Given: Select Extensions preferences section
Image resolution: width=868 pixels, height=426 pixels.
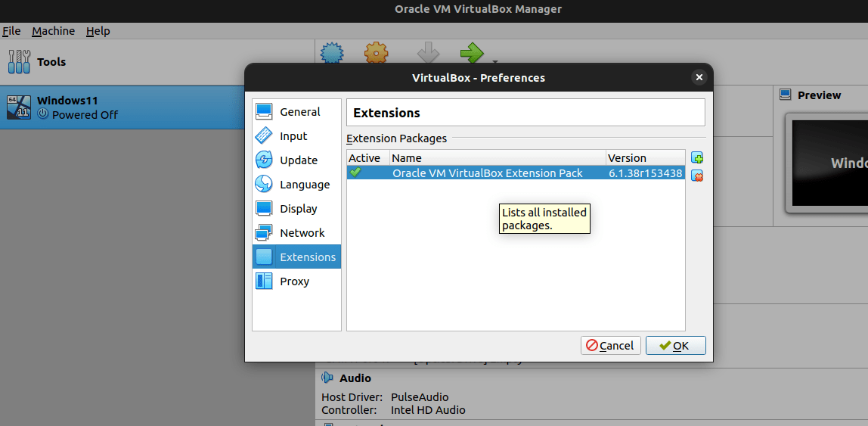Looking at the screenshot, I should coord(296,257).
